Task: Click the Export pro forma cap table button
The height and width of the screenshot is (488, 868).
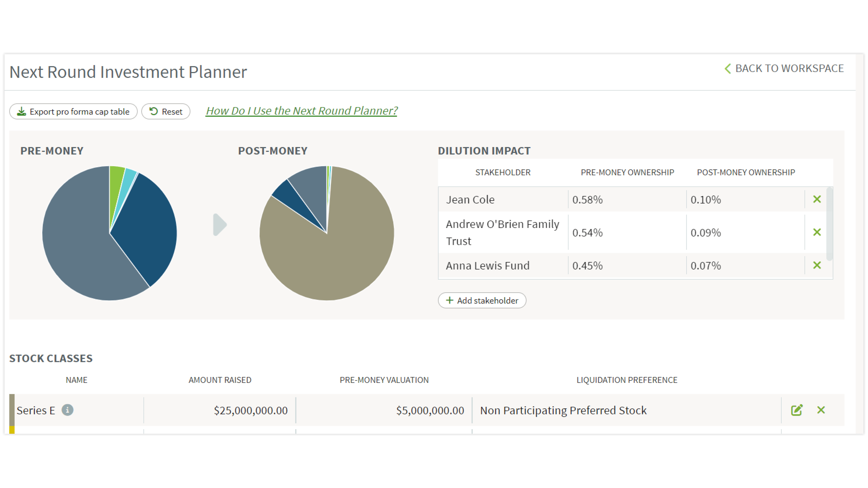Action: pyautogui.click(x=73, y=111)
